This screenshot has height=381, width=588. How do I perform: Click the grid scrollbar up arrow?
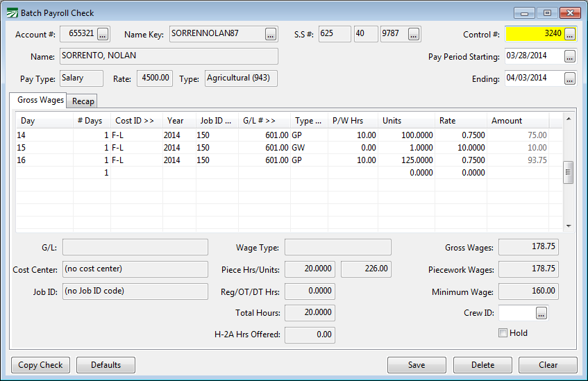coord(569,119)
